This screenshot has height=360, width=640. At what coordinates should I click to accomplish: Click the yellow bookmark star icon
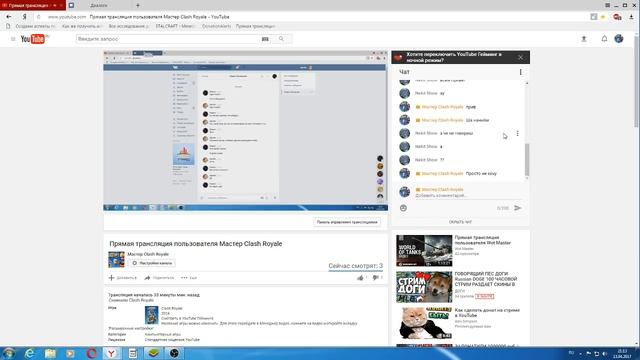click(x=603, y=17)
